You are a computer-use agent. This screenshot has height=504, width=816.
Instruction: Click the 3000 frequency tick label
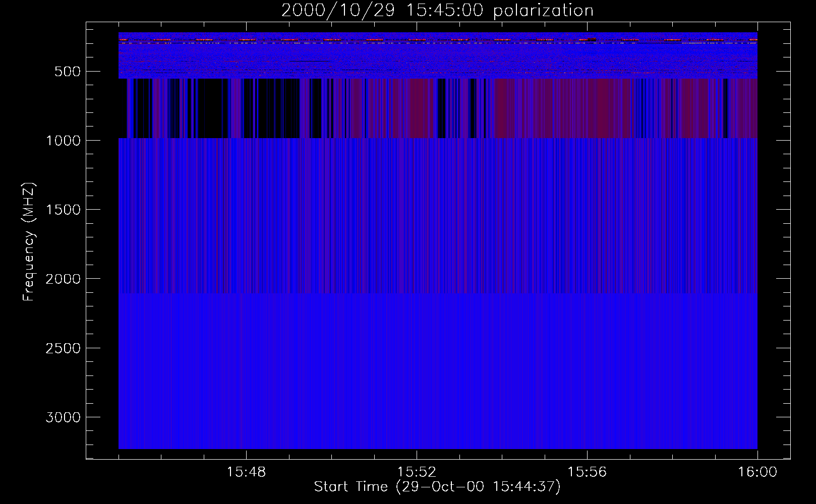[63, 417]
